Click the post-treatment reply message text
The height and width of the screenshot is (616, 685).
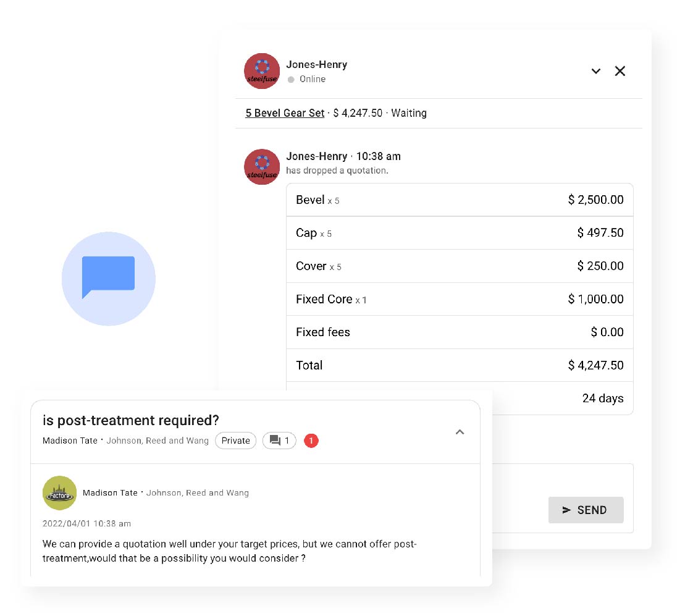(x=229, y=551)
